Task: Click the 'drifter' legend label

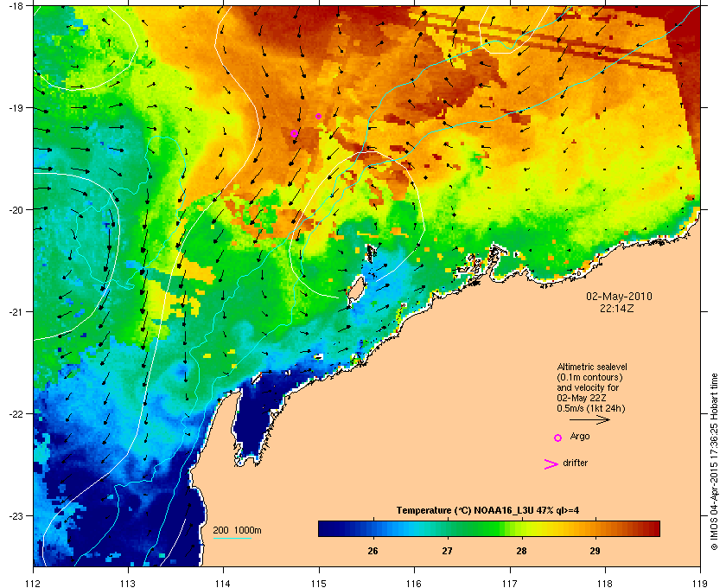Action: [x=575, y=463]
